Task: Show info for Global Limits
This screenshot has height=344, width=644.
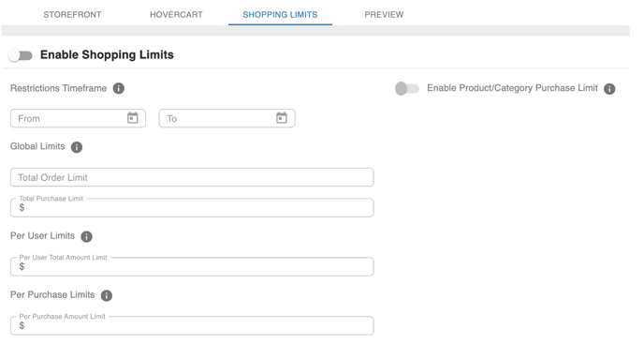Action: click(x=77, y=147)
